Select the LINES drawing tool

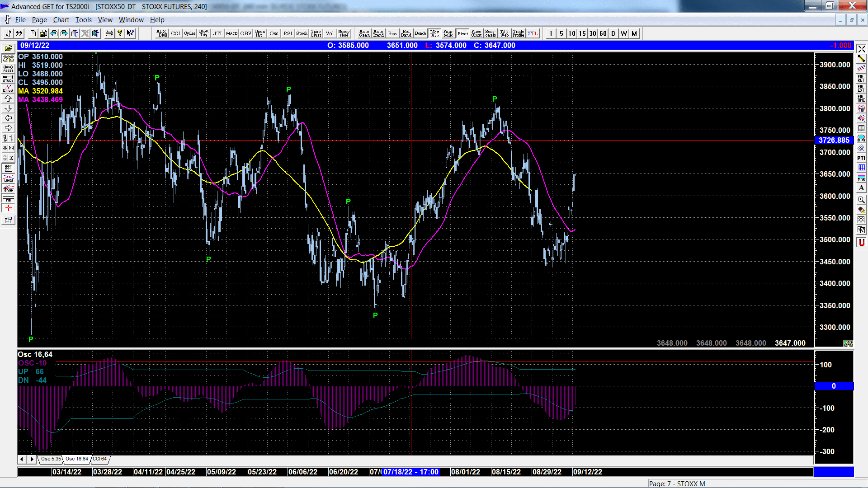pyautogui.click(x=8, y=178)
